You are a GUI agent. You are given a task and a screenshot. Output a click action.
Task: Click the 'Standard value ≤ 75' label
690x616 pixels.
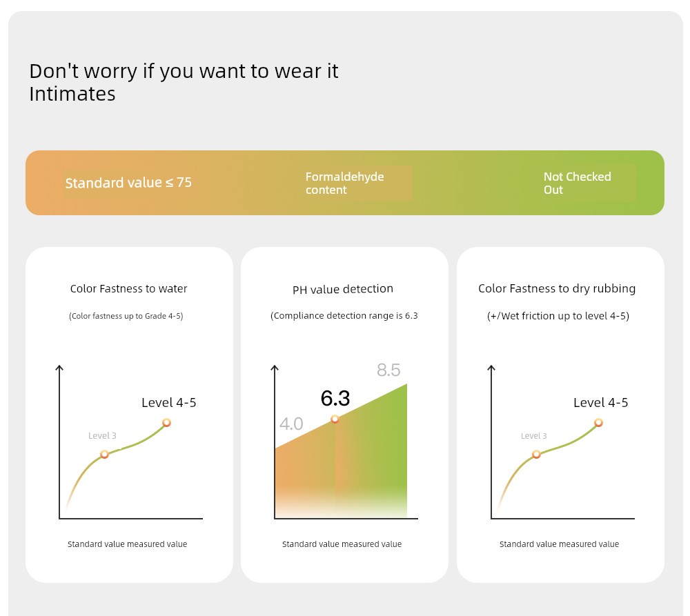pos(128,183)
